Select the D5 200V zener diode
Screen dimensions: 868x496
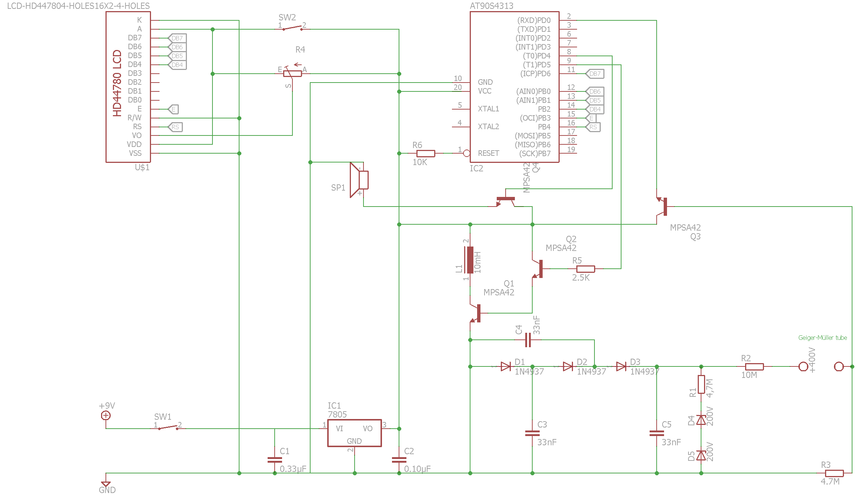pos(701,455)
